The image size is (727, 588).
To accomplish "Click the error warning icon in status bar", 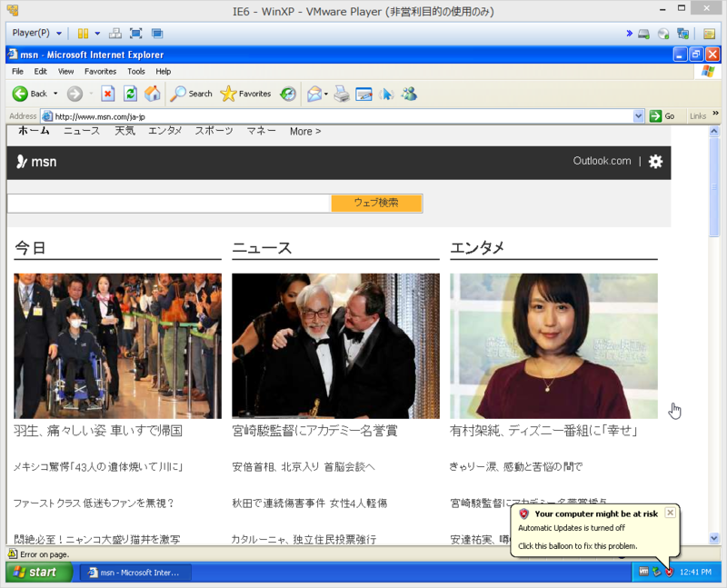I will [x=13, y=553].
